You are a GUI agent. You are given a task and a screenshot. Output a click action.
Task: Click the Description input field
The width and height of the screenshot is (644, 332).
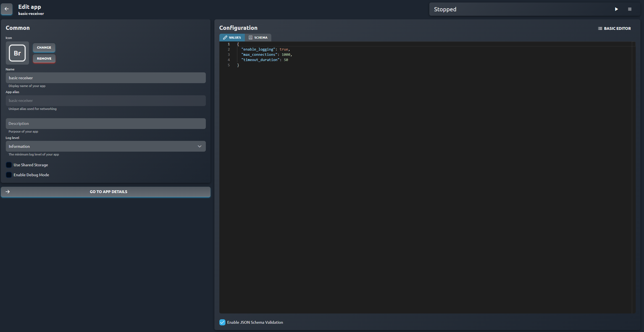tap(106, 123)
